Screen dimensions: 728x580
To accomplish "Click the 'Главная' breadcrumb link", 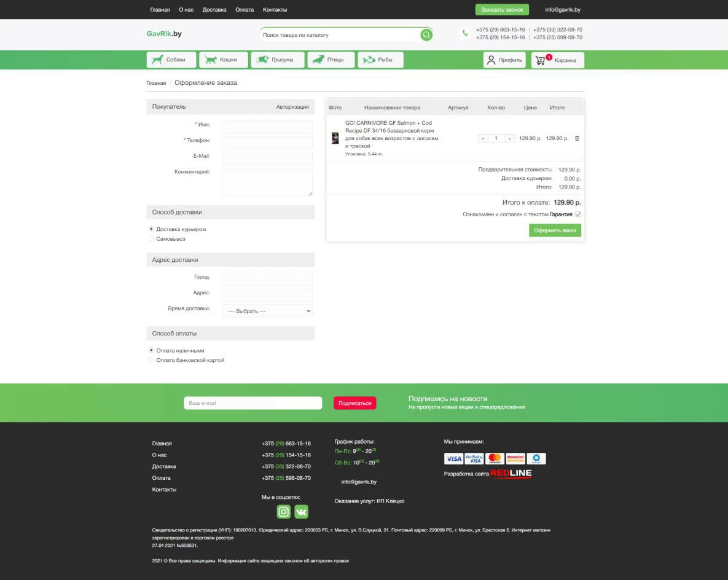I will [156, 83].
